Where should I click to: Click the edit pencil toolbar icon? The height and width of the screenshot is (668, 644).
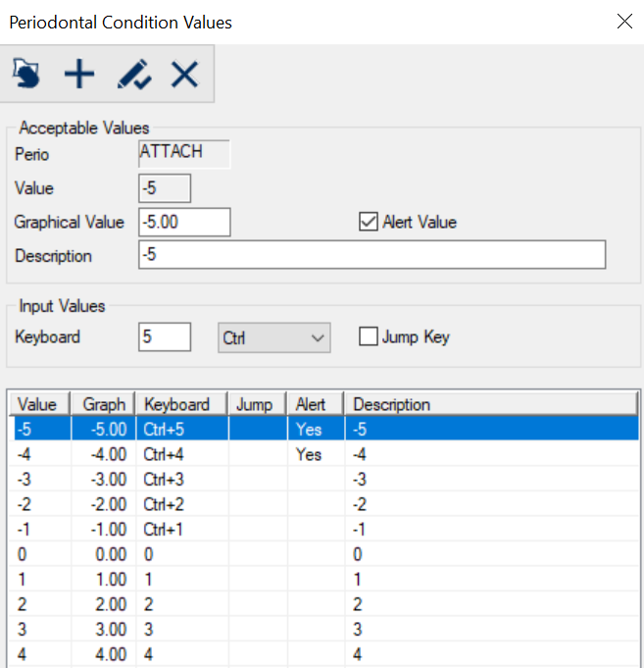click(x=133, y=74)
